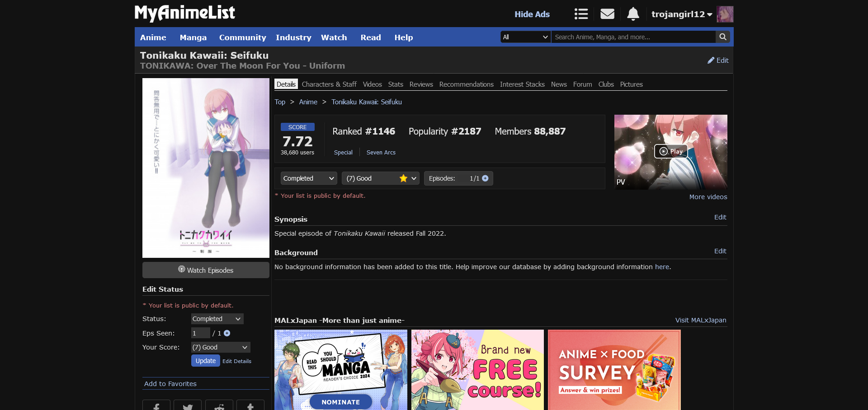Screen dimensions: 868x410
Task: Click the Brand new FREE course banner
Action: point(477,370)
